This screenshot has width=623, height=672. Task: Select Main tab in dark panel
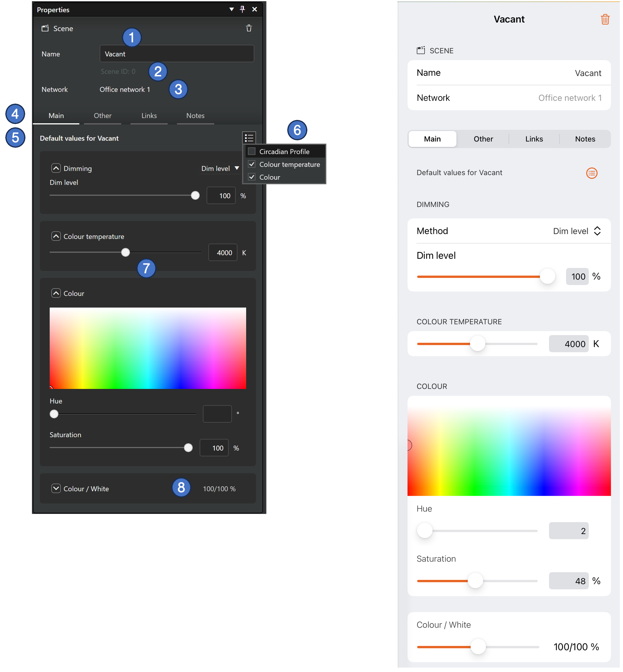click(56, 116)
